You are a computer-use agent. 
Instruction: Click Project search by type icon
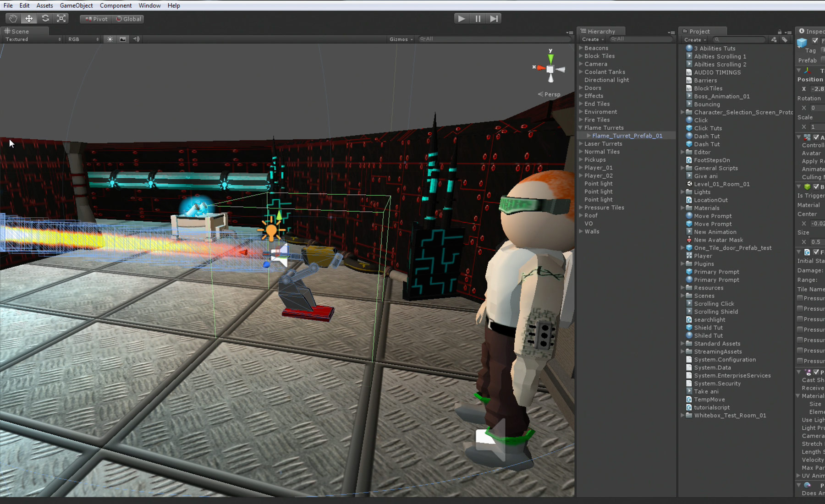(774, 40)
